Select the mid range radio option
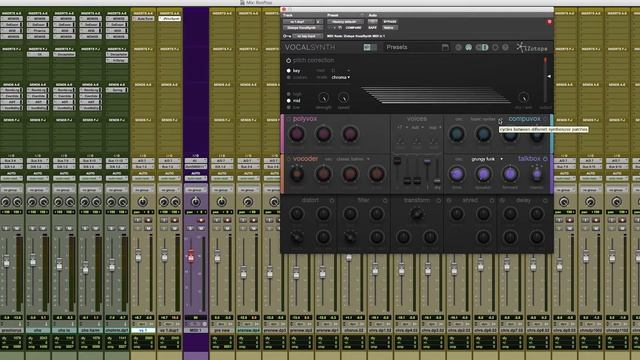 pos(289,100)
